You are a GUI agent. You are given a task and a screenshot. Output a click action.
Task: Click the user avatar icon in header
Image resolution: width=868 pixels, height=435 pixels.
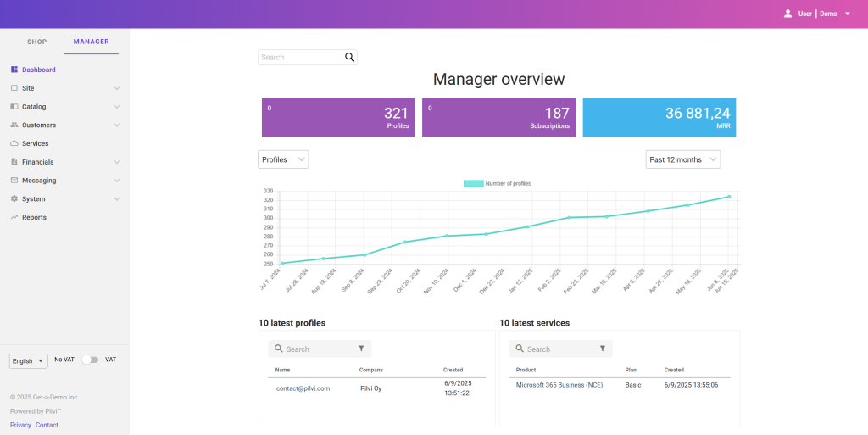click(787, 14)
